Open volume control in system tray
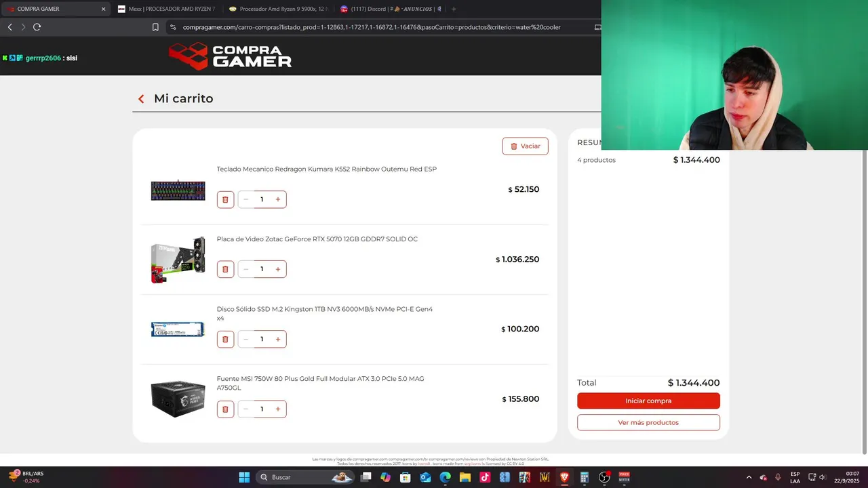 point(822,477)
